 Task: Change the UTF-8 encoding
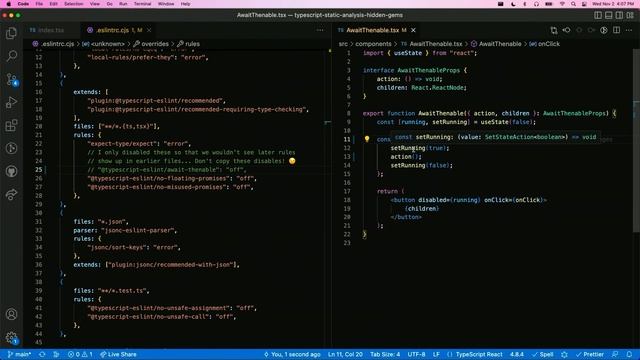click(x=416, y=354)
